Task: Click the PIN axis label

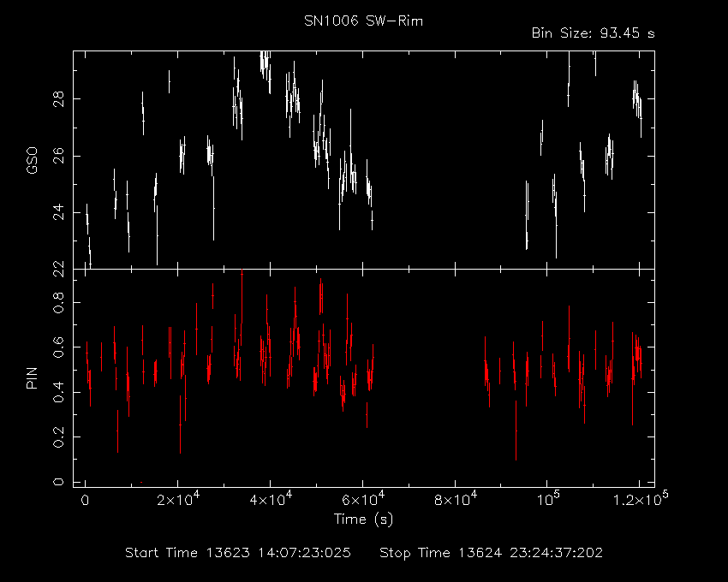Action: click(32, 377)
